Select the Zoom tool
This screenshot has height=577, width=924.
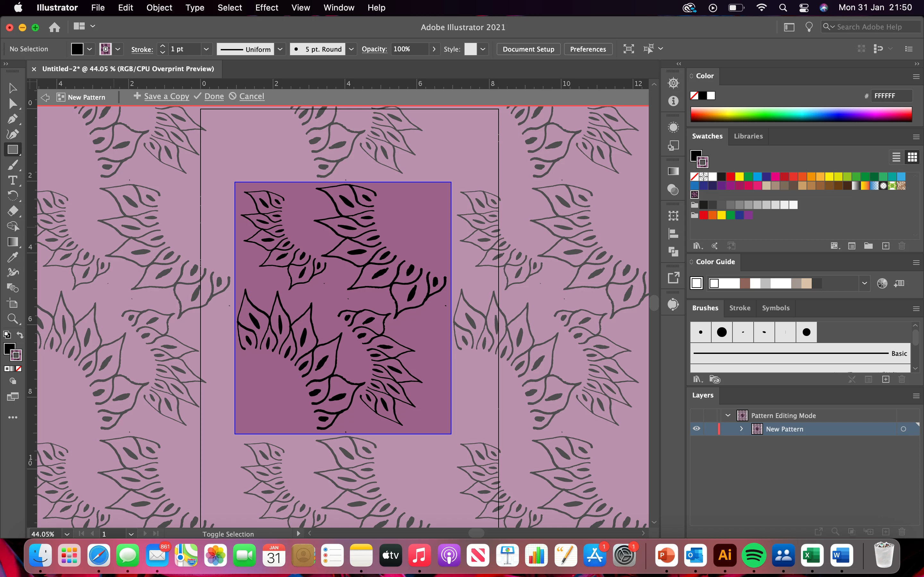(12, 319)
